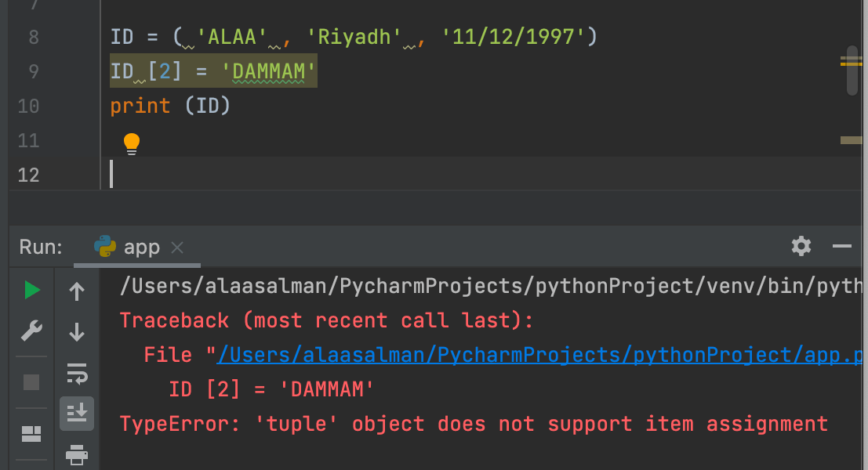Toggle soft-wrap in console output

coord(76,373)
